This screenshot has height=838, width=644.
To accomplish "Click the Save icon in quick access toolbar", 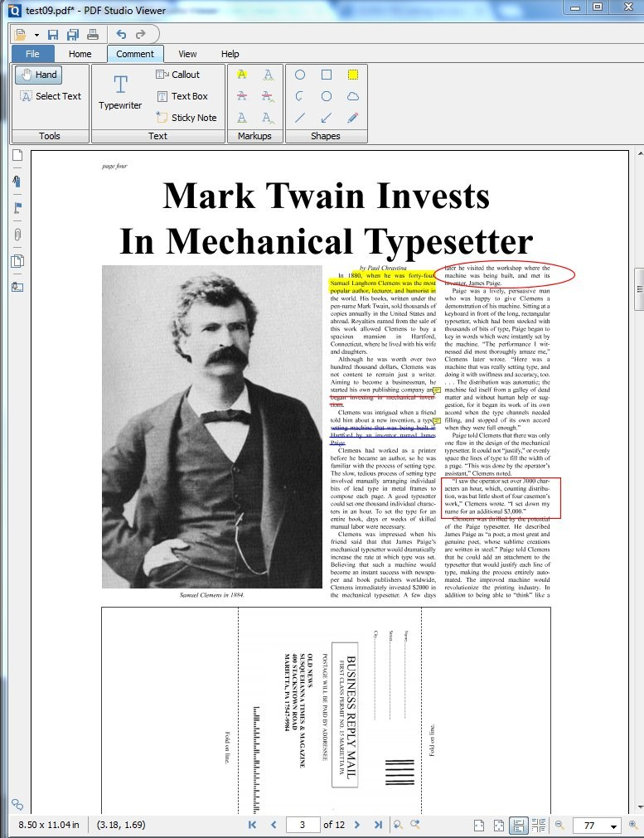I will [53, 35].
